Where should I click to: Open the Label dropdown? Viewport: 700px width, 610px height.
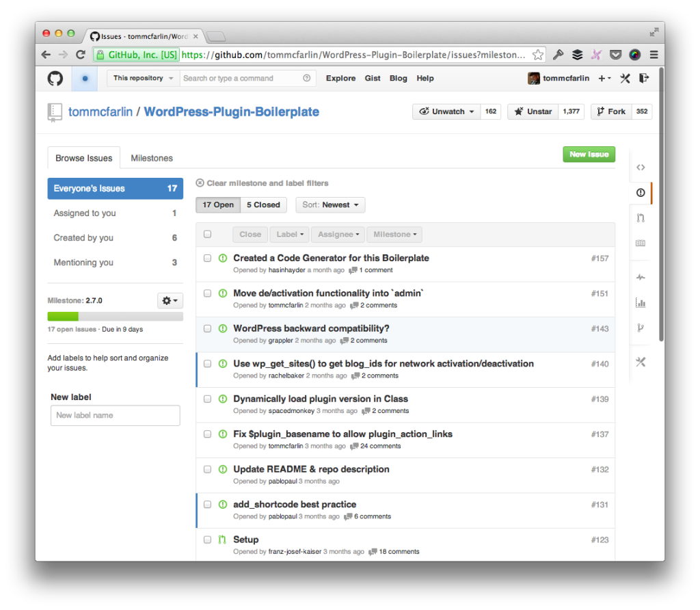click(x=289, y=235)
